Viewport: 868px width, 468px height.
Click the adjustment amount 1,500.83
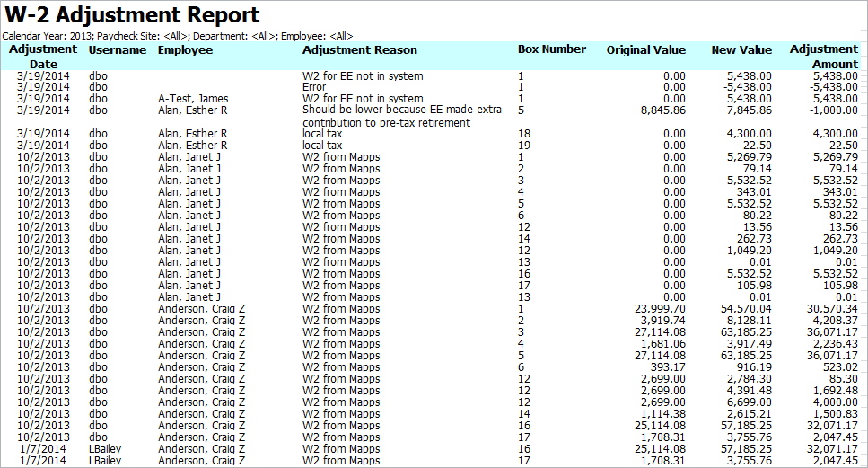[836, 414]
